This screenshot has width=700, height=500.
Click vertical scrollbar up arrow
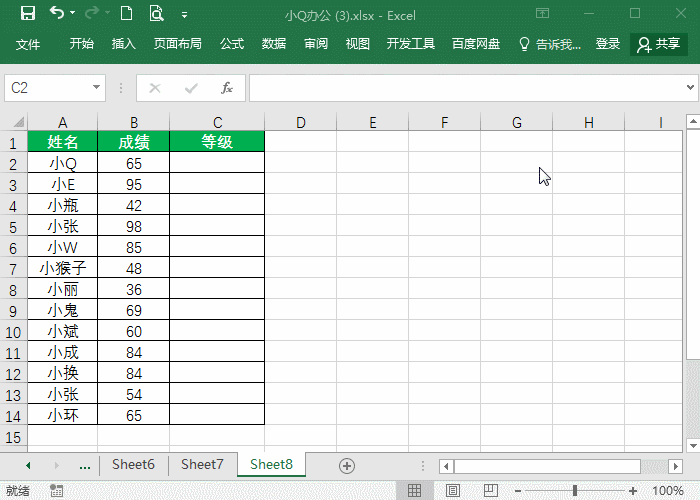(x=693, y=121)
